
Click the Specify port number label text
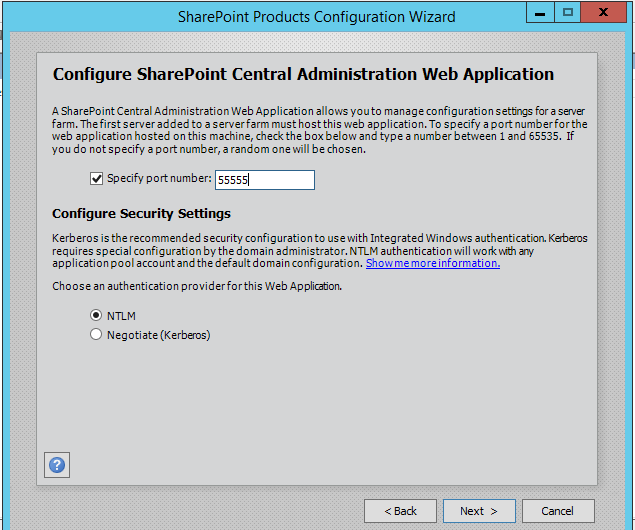pos(159,178)
